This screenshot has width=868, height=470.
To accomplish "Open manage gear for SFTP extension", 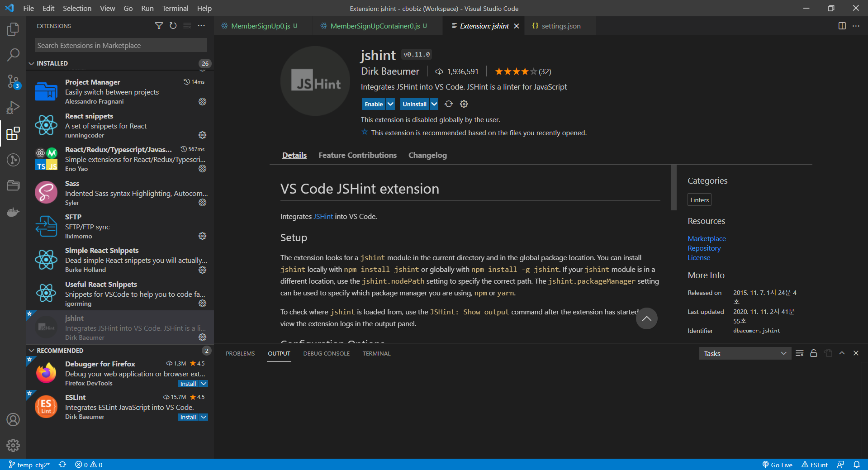I will (202, 236).
